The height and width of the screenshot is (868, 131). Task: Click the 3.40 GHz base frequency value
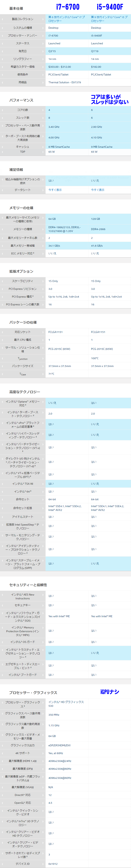tap(54, 127)
